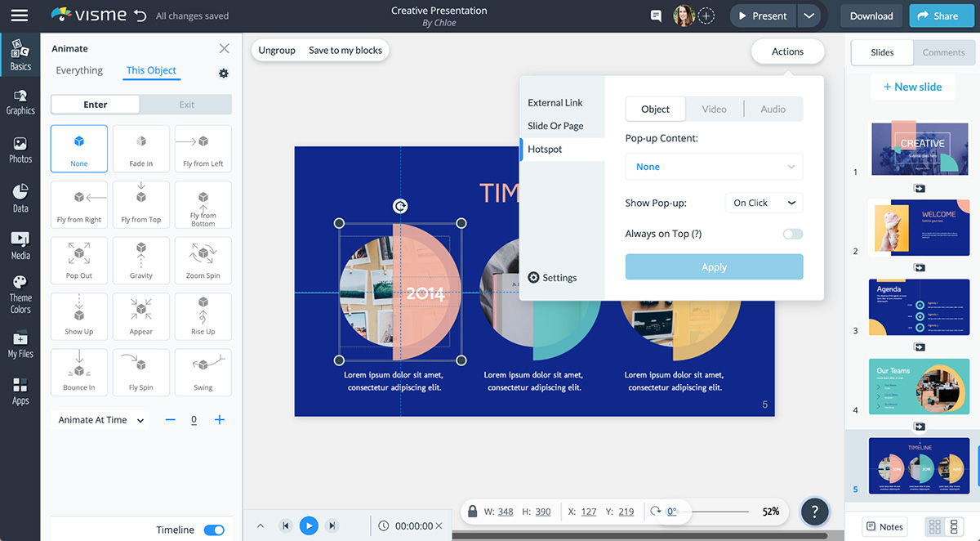Open the Photos sidebar panel

20,150
